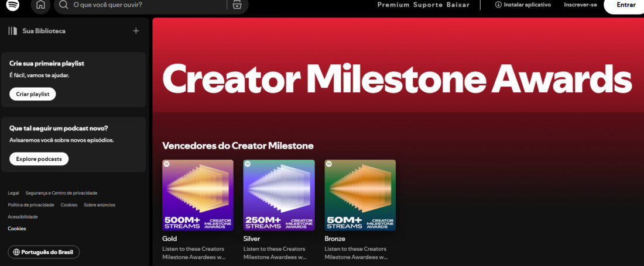Click 'Crie sua primeira playlist' heading
This screenshot has height=266, width=644.
pos(47,64)
